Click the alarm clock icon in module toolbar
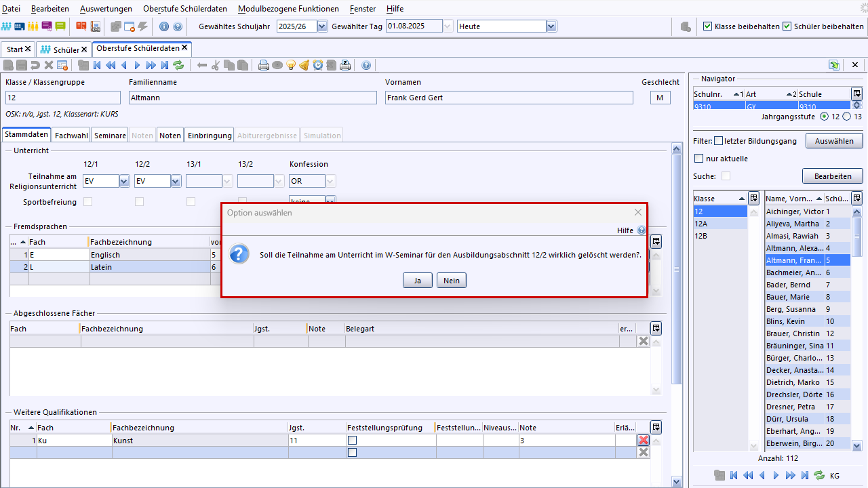This screenshot has width=868, height=488. click(318, 65)
